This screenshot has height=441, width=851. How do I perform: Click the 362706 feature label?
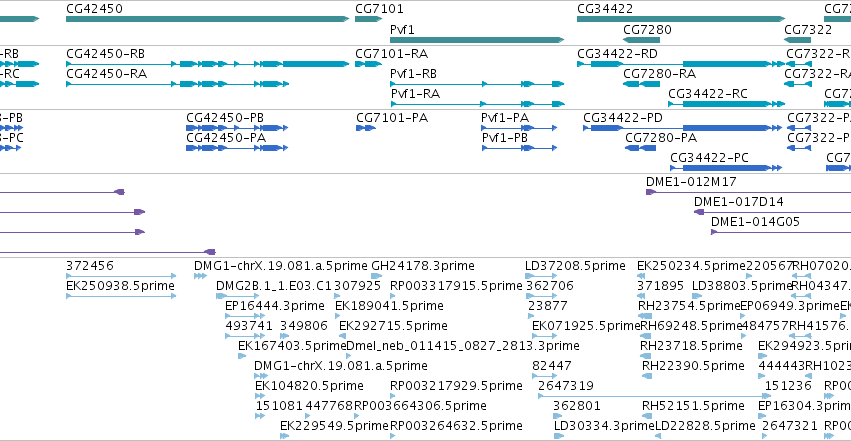click(550, 286)
